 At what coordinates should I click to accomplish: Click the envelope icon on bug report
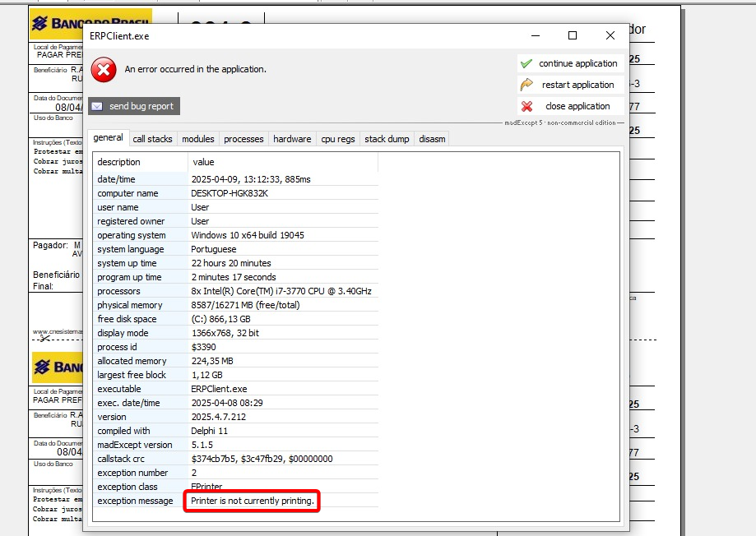pyautogui.click(x=97, y=106)
